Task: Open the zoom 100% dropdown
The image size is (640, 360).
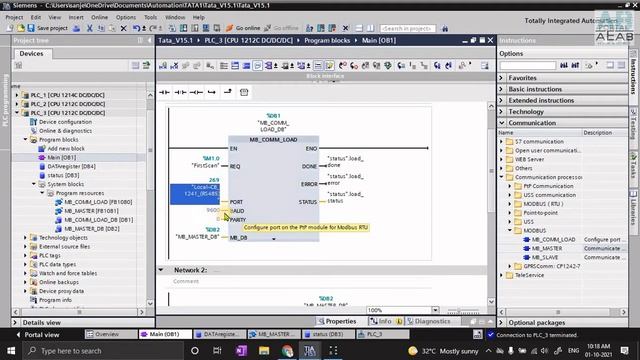Action: [435, 310]
